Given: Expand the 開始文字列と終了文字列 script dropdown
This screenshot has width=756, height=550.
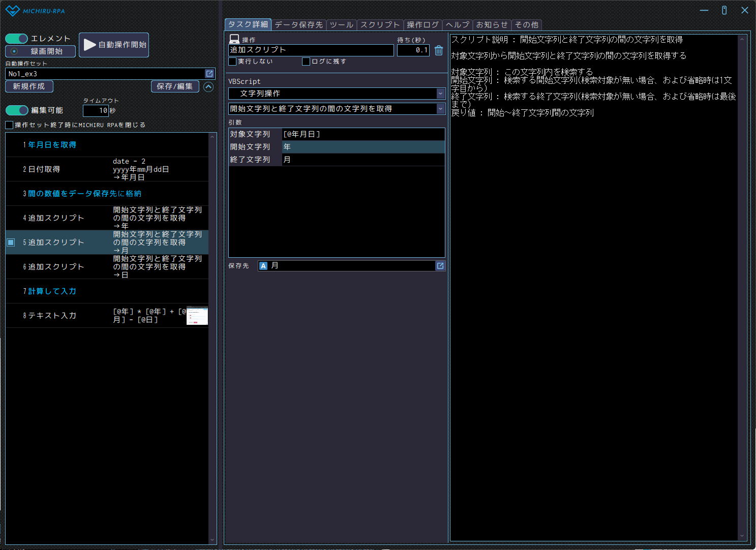Looking at the screenshot, I should coord(440,109).
